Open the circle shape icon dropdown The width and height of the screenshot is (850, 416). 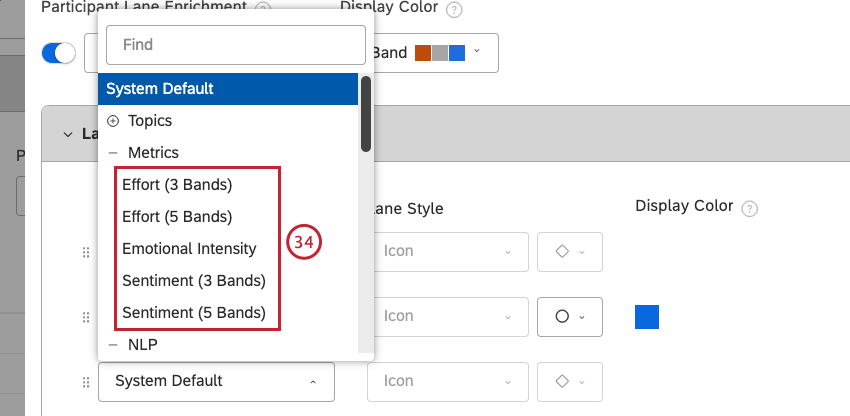(x=569, y=316)
